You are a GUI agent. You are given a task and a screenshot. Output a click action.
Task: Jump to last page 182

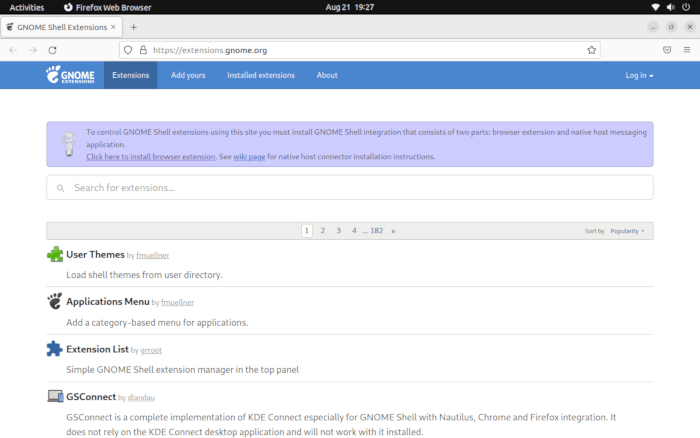click(376, 230)
